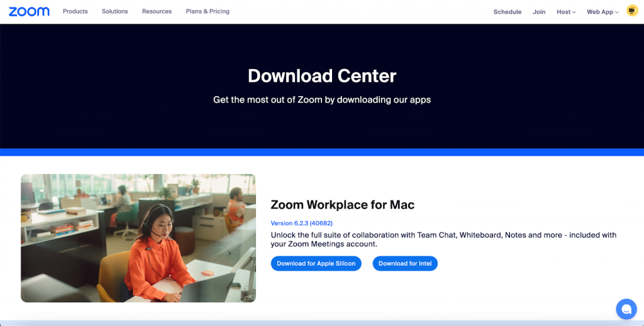Image resolution: width=644 pixels, height=326 pixels.
Task: Open the user profile avatar menu
Action: pos(631,11)
